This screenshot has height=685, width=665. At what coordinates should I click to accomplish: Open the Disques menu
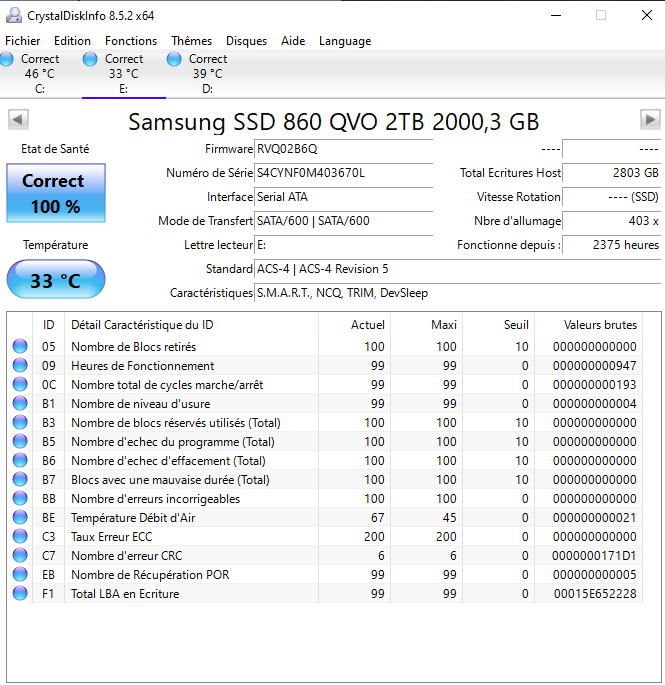(x=246, y=41)
